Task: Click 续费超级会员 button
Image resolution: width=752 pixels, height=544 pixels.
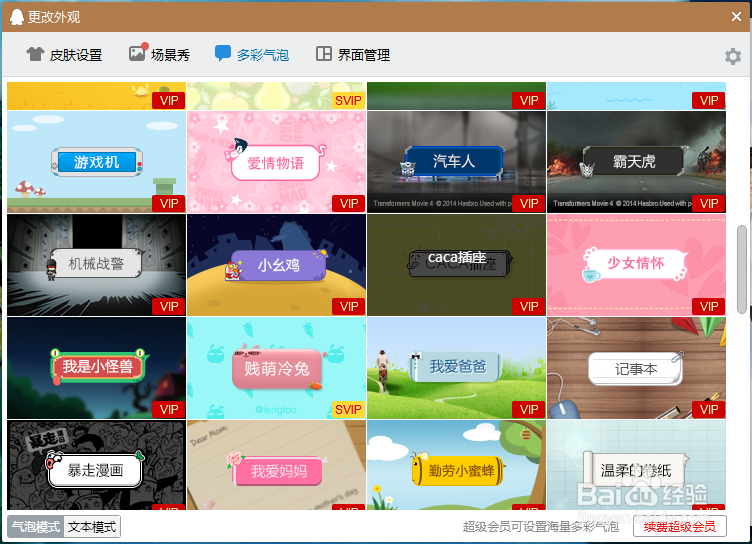Action: click(680, 527)
